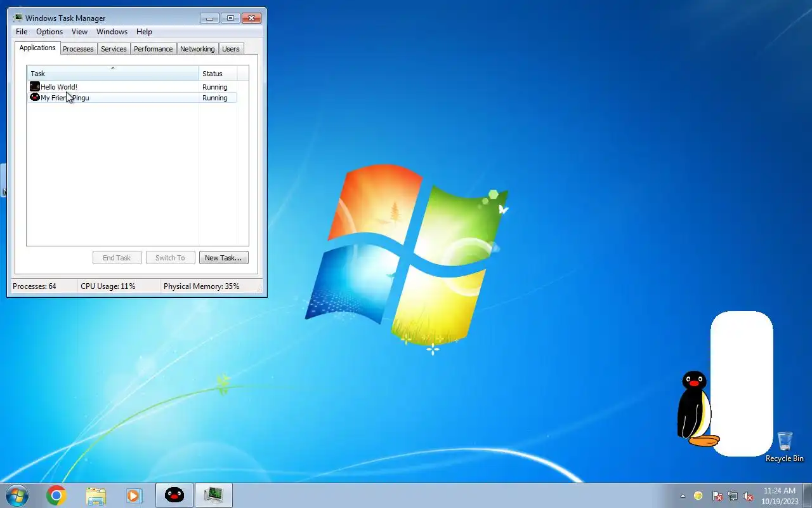Click the Hello World! task icon
The image size is (812, 508).
[35, 86]
